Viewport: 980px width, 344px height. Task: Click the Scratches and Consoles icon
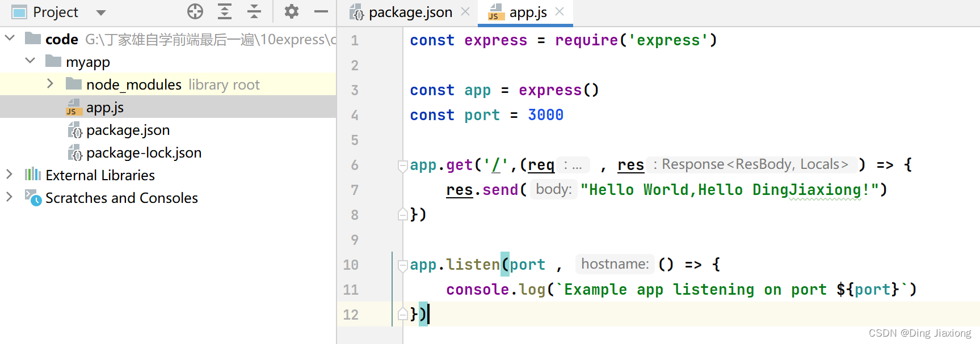click(x=33, y=197)
